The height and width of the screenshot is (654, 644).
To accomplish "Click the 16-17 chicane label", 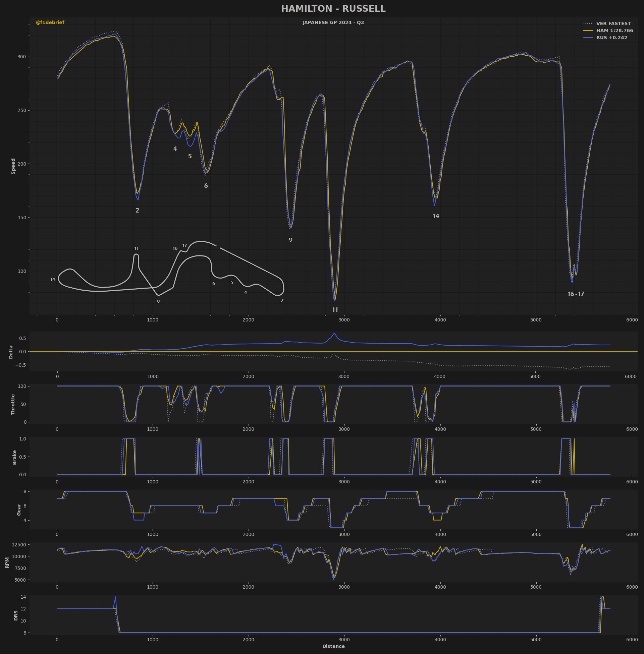I will pyautogui.click(x=576, y=294).
